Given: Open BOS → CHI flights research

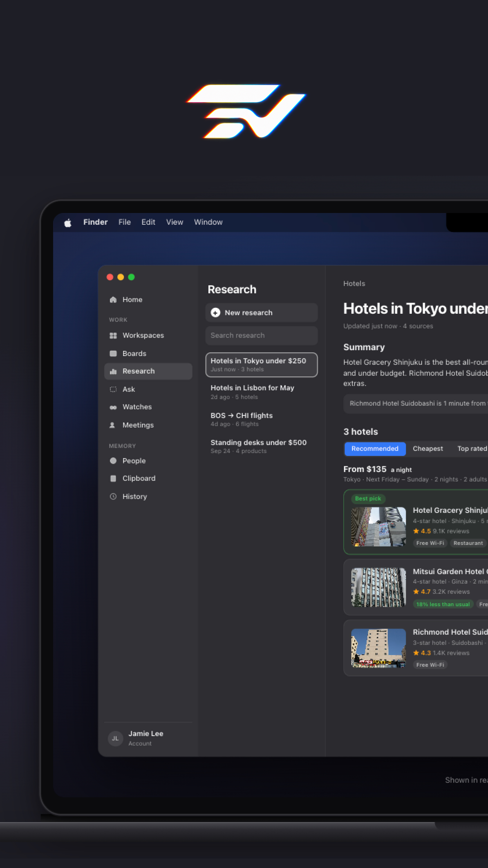Looking at the screenshot, I should pos(261,419).
